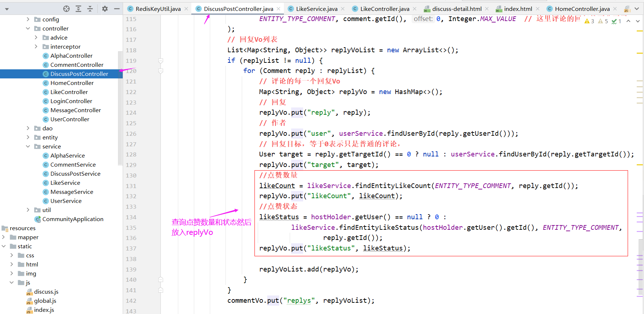Image resolution: width=644 pixels, height=314 pixels.
Task: Open HomeController in project tree
Action: [72, 83]
